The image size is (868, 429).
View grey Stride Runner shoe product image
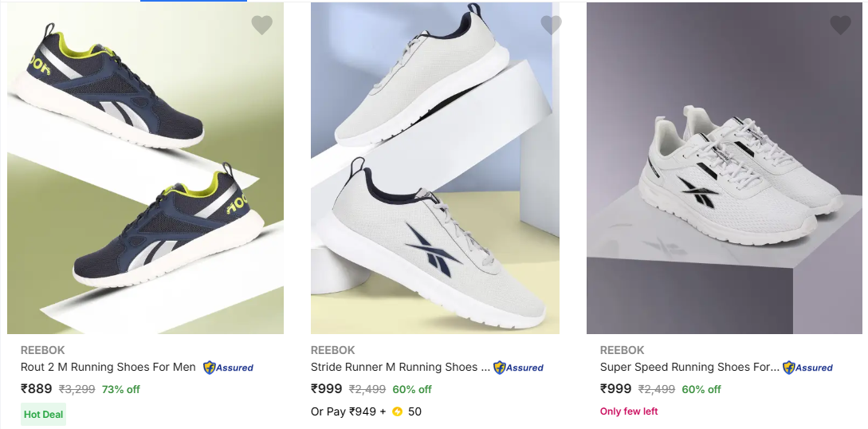[434, 167]
